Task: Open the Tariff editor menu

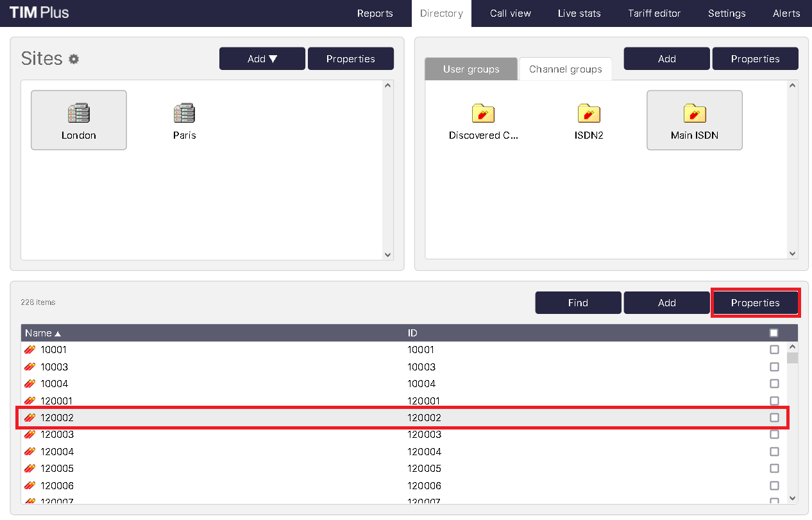Action: coord(654,13)
